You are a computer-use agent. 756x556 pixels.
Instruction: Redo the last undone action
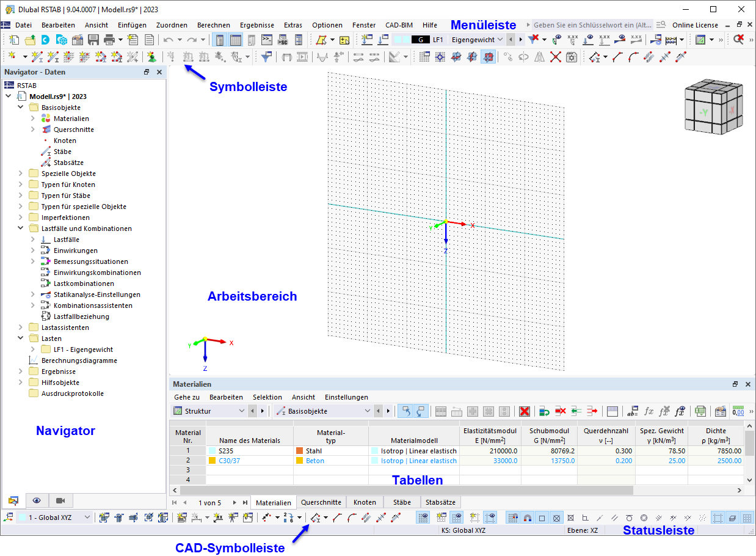click(x=192, y=40)
